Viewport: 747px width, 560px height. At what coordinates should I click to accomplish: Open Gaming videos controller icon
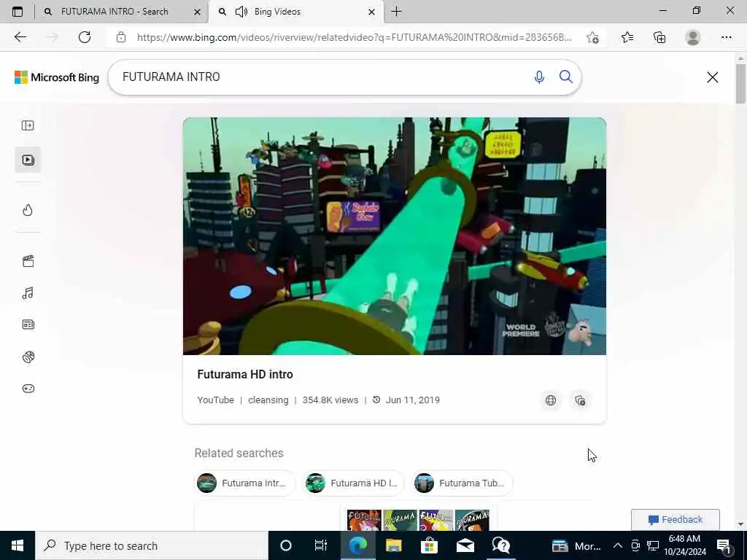28,389
